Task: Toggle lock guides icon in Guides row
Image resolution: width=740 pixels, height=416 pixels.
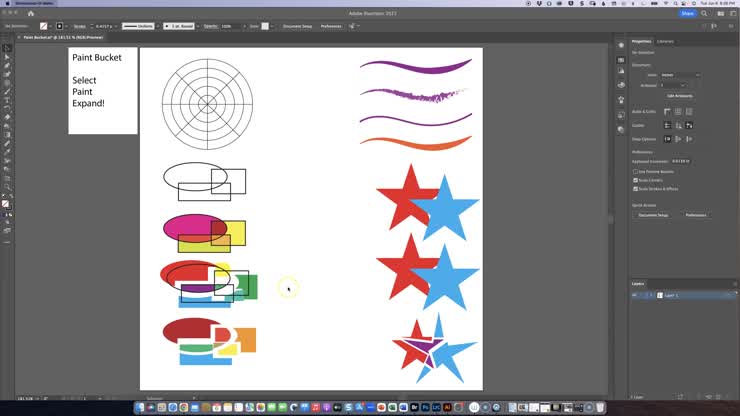Action: pyautogui.click(x=678, y=126)
